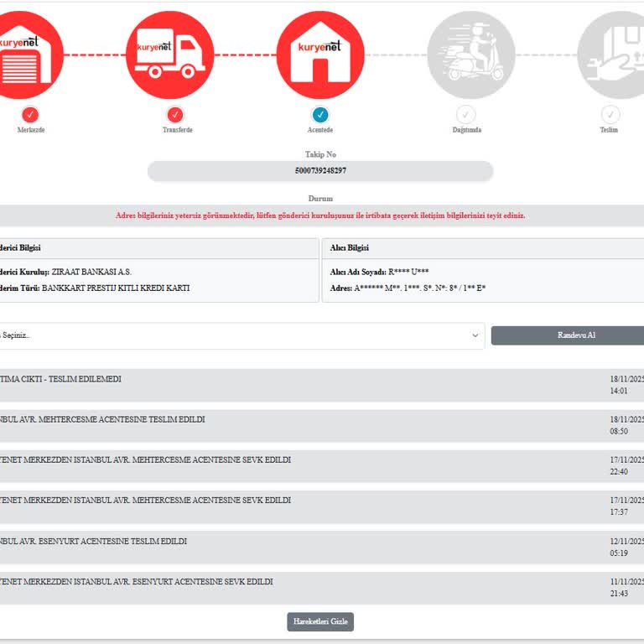Viewport: 644px width, 644px height.
Task: Click the Acentede house stage icon
Action: click(x=320, y=55)
